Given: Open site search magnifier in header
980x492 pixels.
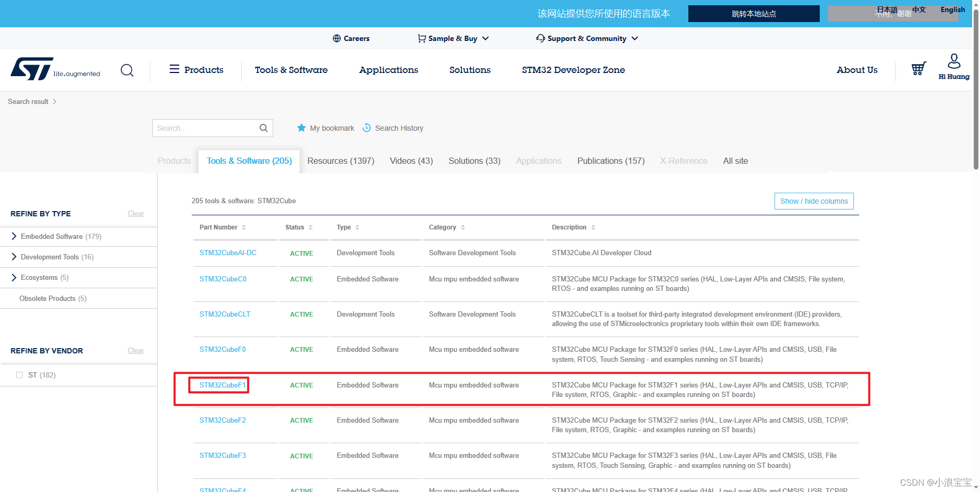Looking at the screenshot, I should 127,70.
